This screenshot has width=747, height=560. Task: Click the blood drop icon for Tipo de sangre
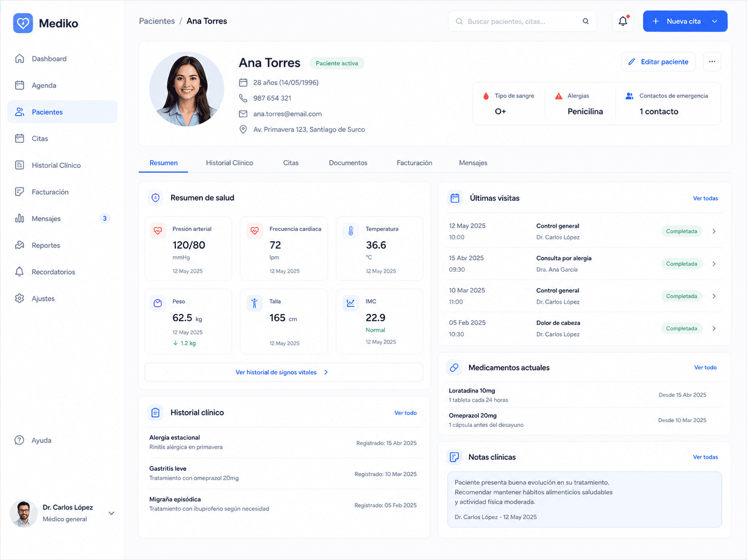coord(486,96)
